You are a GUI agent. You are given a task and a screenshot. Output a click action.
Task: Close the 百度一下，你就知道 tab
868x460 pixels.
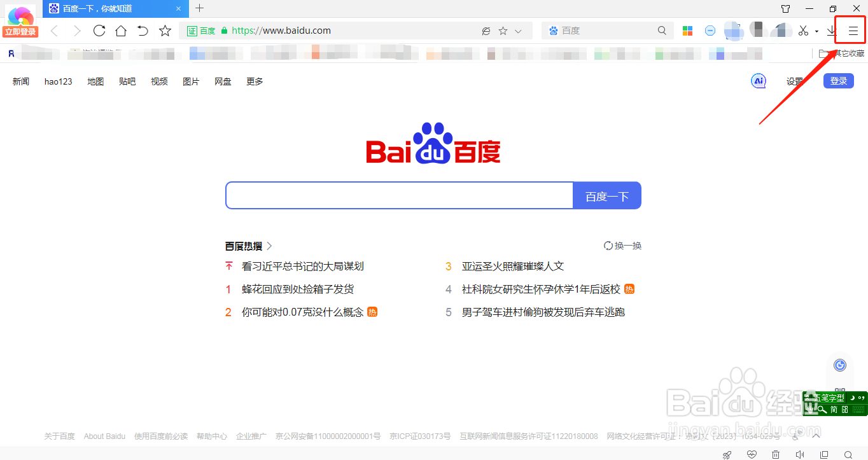click(x=178, y=9)
